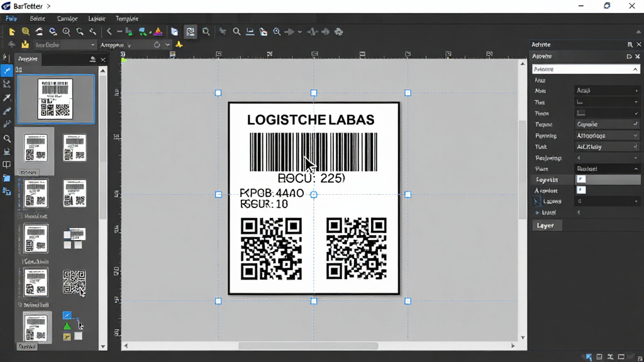Viewport: 644px width, 362px height.
Task: Open the ALKItaly dropdown in properties
Action: coord(607,146)
